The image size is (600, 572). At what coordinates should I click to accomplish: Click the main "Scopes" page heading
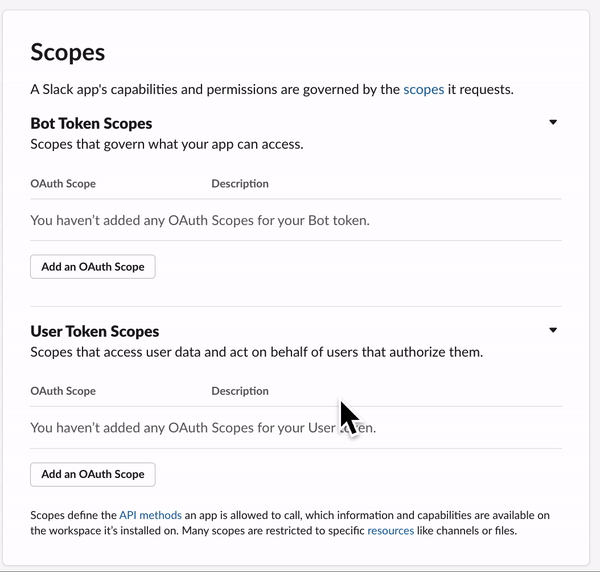(68, 52)
